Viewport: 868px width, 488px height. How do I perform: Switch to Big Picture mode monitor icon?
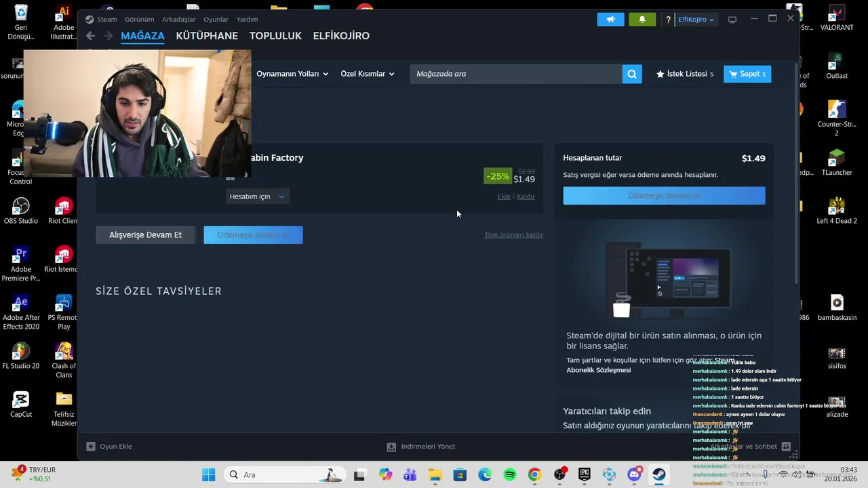point(732,20)
